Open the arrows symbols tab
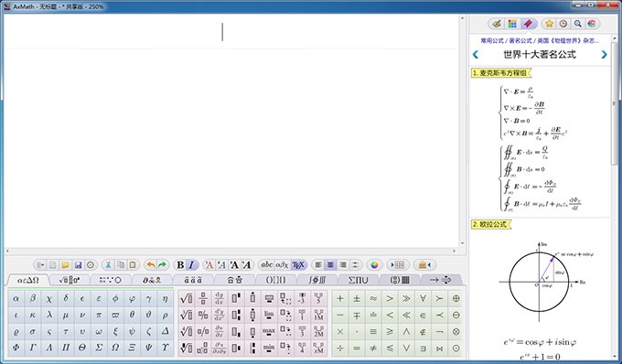This screenshot has width=622, height=364. [x=441, y=280]
